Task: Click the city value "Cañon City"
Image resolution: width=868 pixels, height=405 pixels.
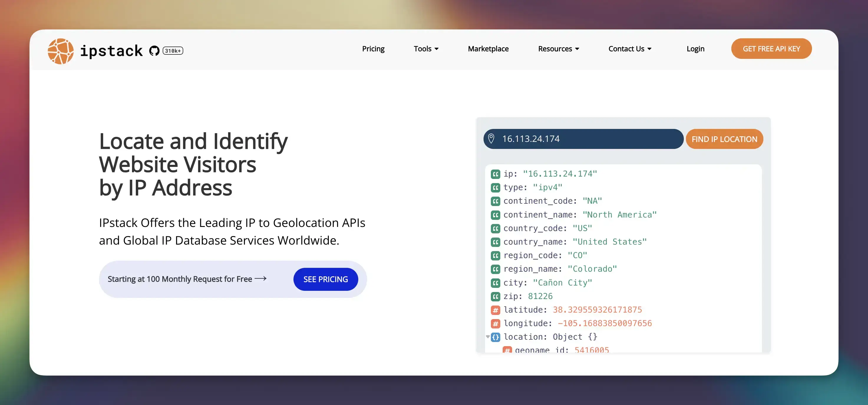Action: click(x=562, y=283)
